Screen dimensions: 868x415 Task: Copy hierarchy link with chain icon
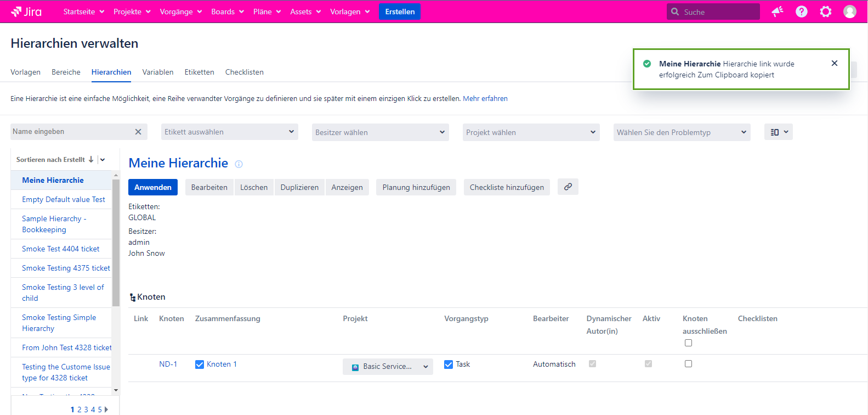[568, 187]
